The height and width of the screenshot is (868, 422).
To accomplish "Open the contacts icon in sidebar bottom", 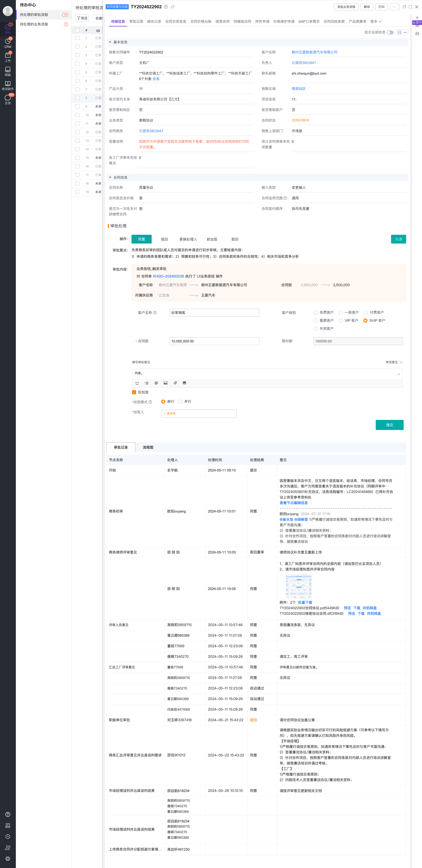I will (8, 847).
